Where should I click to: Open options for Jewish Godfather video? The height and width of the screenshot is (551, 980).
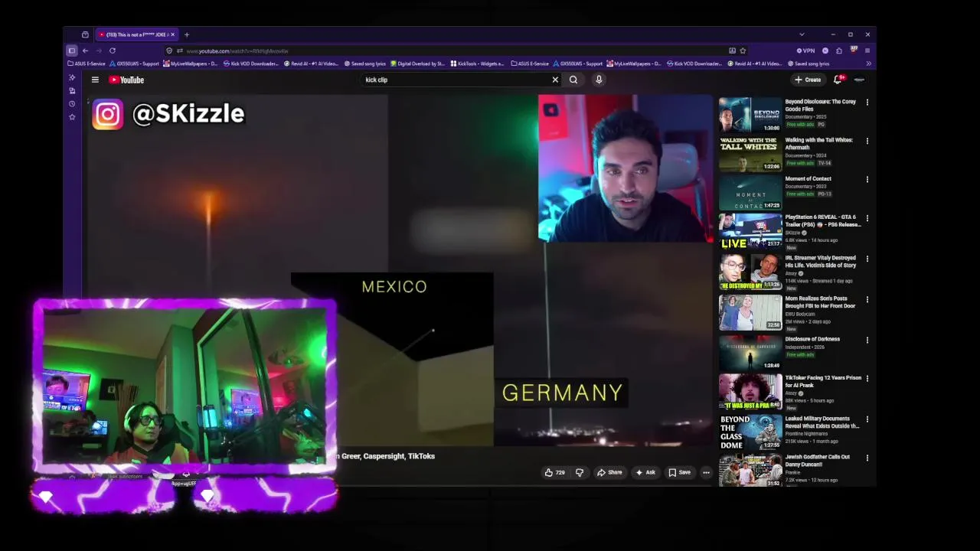[867, 458]
